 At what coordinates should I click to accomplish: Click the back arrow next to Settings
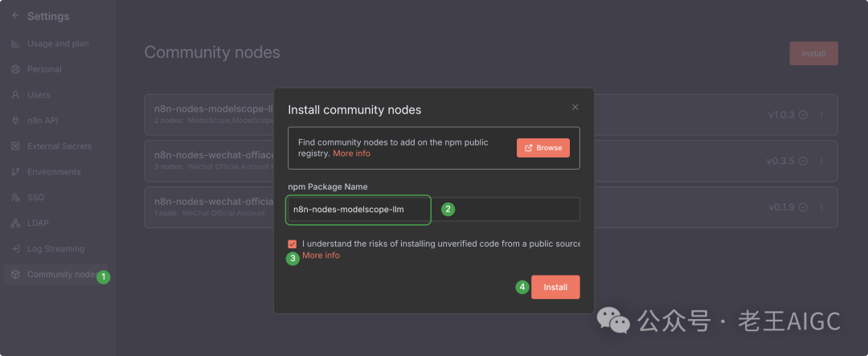tap(14, 16)
